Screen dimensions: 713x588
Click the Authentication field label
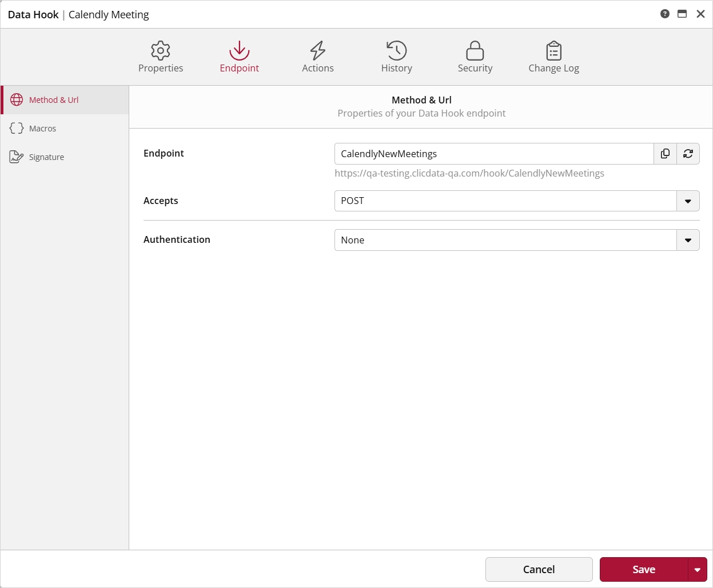click(177, 239)
